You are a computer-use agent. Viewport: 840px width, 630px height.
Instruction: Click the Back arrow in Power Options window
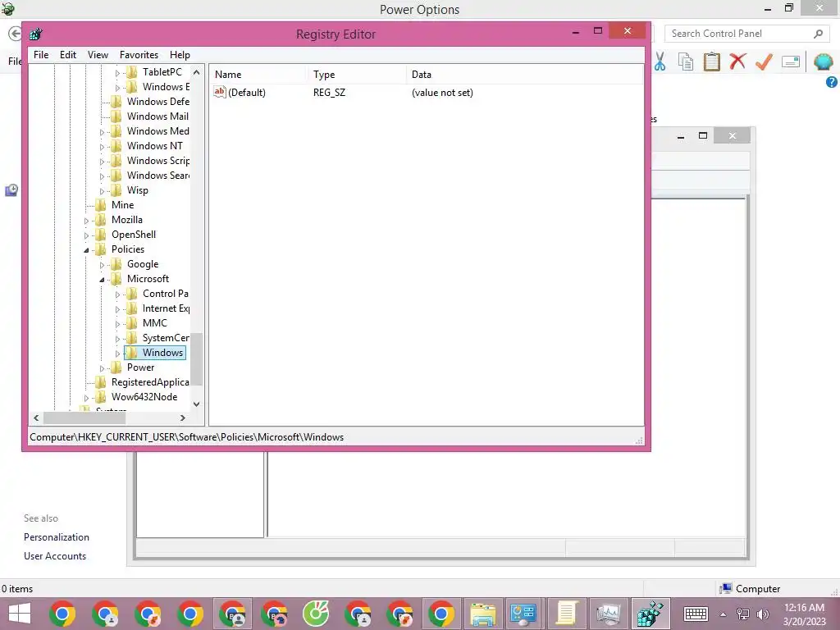[x=15, y=33]
